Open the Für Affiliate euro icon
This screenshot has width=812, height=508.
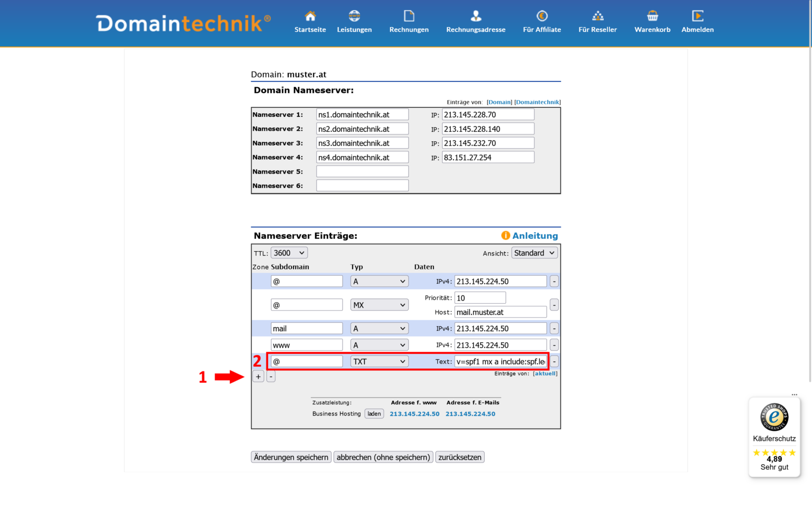pyautogui.click(x=542, y=16)
